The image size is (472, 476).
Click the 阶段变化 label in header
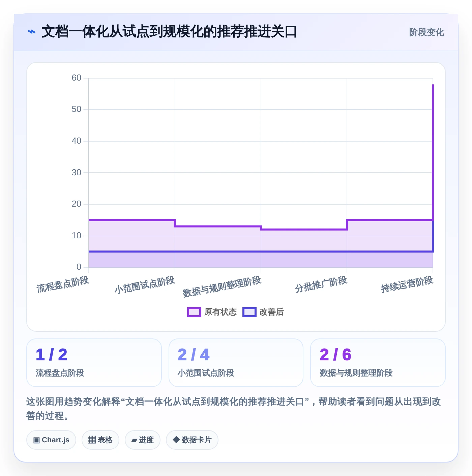426,32
